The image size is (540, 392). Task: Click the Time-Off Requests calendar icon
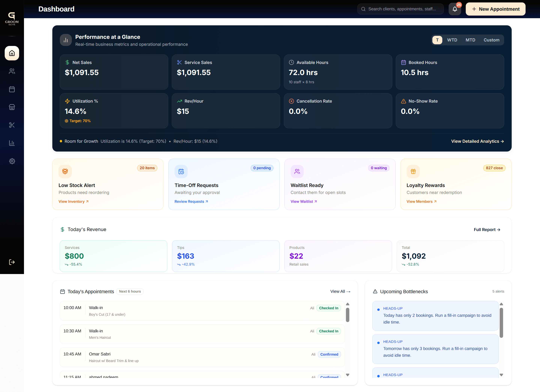[181, 171]
